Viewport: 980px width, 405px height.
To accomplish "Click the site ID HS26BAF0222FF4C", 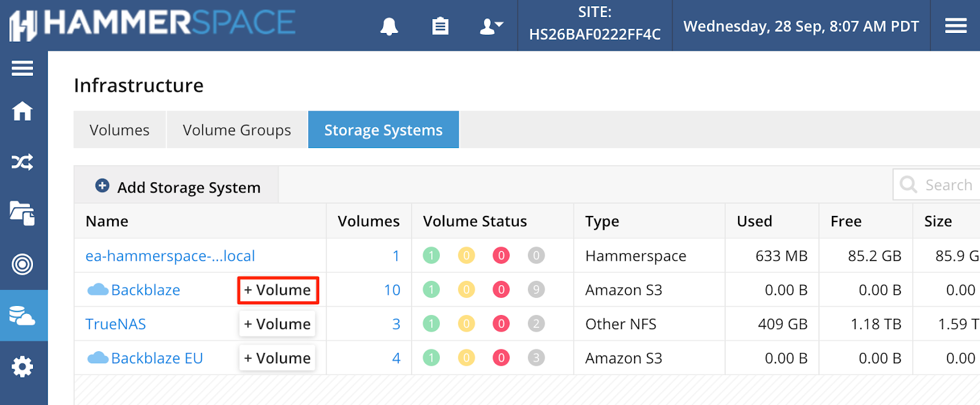I will click(x=595, y=34).
